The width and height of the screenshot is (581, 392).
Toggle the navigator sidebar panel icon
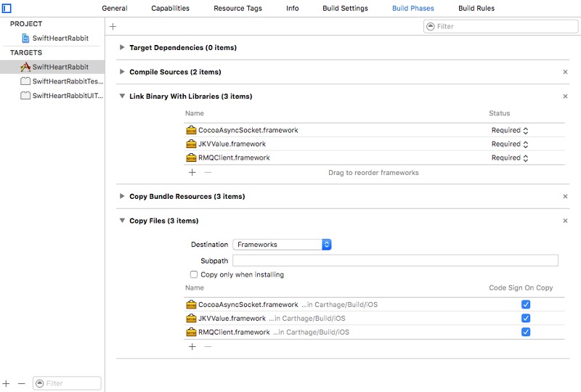[x=7, y=9]
